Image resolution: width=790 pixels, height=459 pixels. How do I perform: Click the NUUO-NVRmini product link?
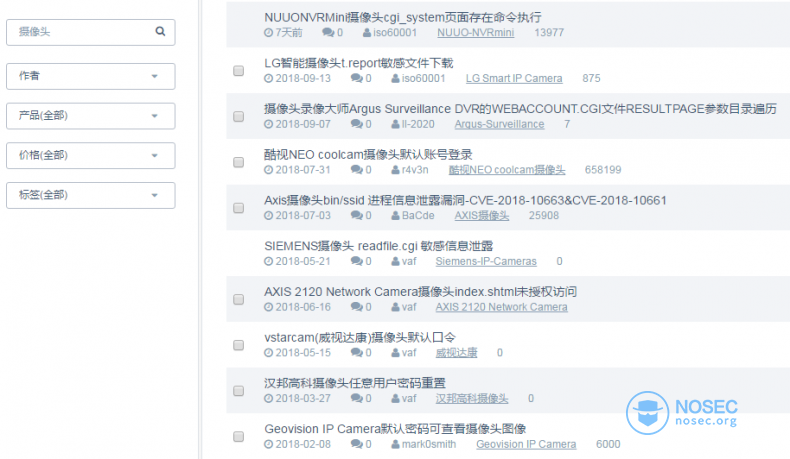tap(476, 33)
